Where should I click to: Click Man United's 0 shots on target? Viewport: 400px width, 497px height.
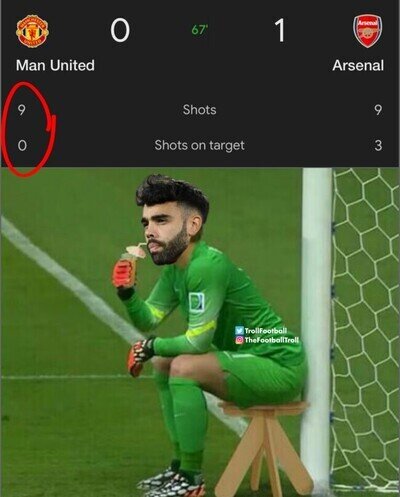(x=22, y=145)
